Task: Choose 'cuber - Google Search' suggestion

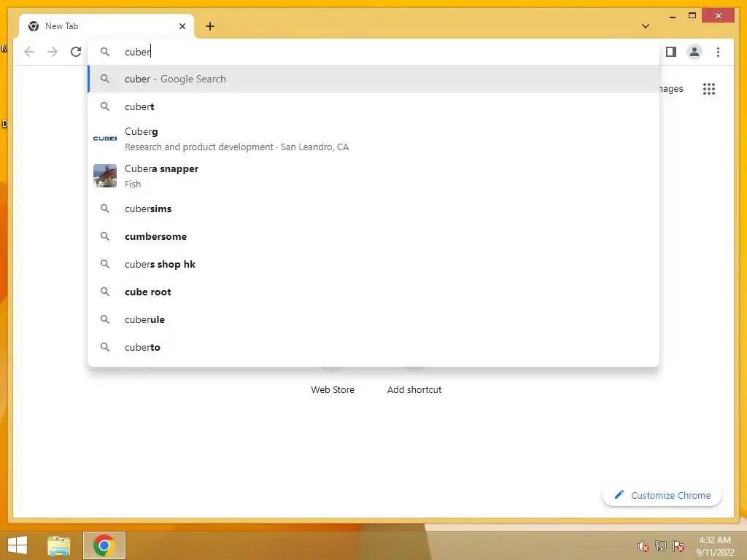Action: point(373,79)
